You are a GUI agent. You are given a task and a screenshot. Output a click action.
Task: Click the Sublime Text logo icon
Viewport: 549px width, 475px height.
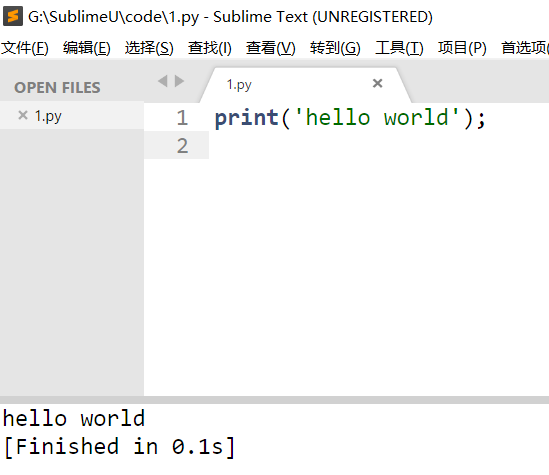coord(13,16)
